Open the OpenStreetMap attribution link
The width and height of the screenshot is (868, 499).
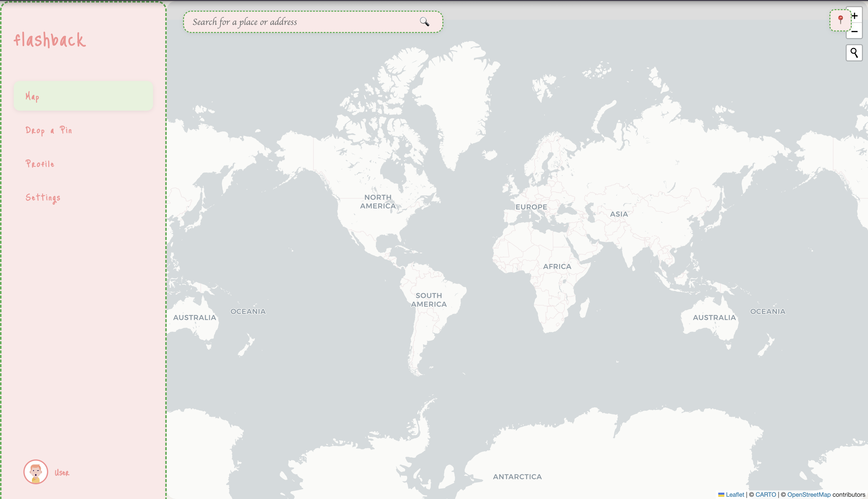point(809,494)
